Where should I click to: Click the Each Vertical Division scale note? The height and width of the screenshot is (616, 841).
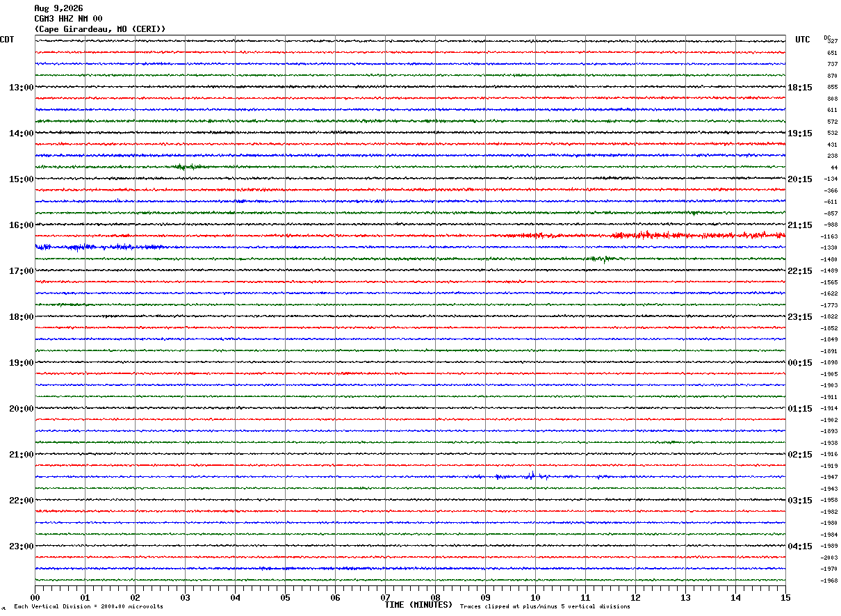[x=88, y=606]
